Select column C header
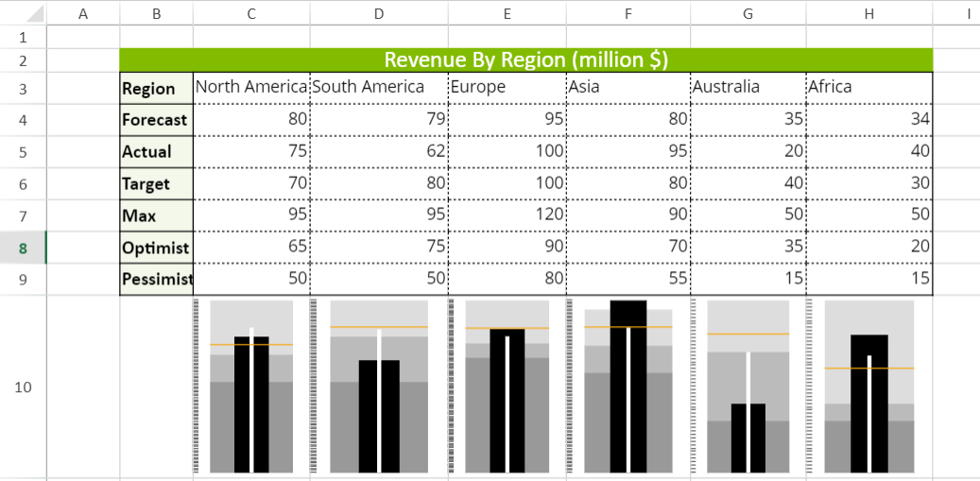The height and width of the screenshot is (481, 980). [250, 12]
